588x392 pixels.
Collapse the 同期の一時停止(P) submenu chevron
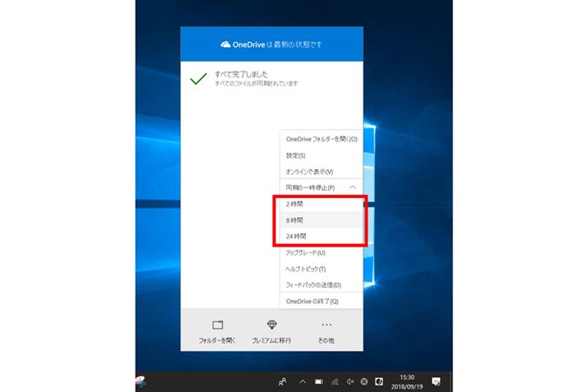pyautogui.click(x=353, y=187)
